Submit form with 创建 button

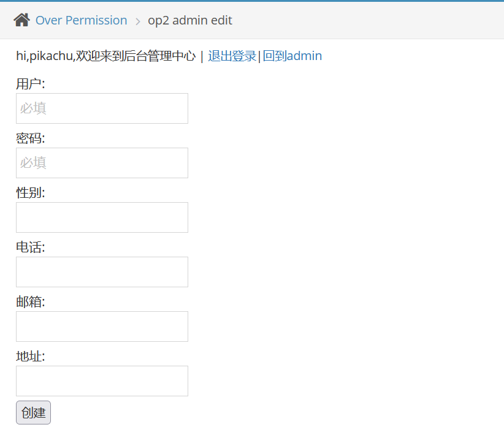click(x=34, y=413)
